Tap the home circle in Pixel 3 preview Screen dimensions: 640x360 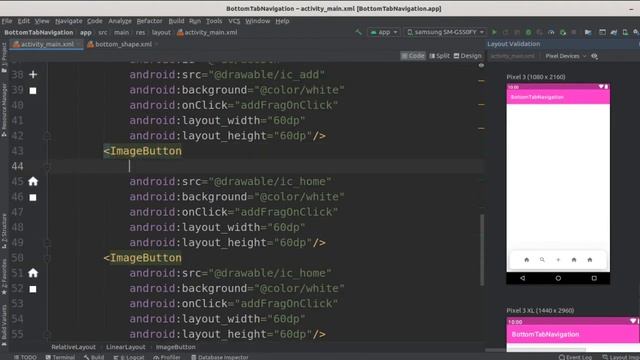(558, 278)
